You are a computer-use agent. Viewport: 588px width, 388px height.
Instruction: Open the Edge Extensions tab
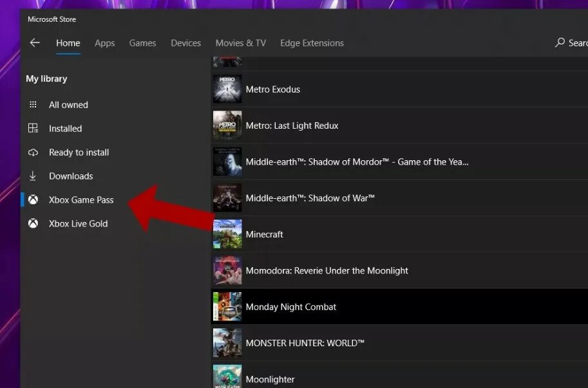312,43
